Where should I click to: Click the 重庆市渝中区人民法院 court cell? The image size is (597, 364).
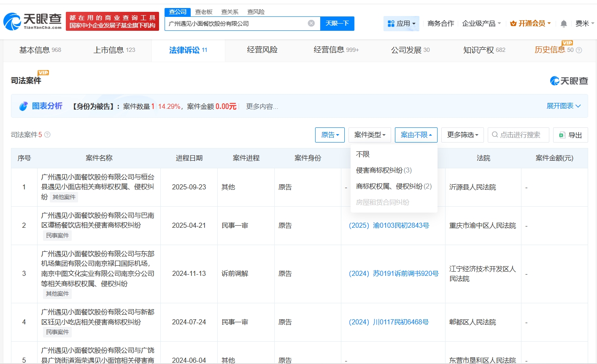click(x=483, y=226)
